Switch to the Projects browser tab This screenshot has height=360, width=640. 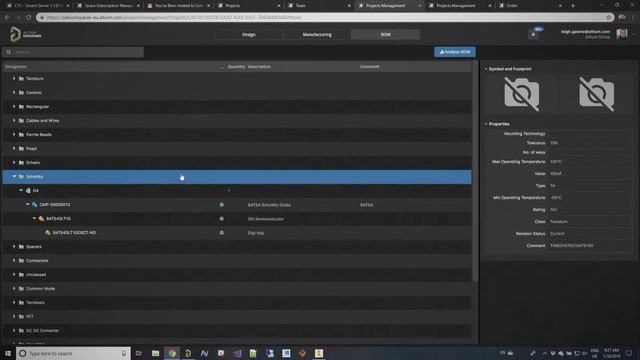point(249,5)
